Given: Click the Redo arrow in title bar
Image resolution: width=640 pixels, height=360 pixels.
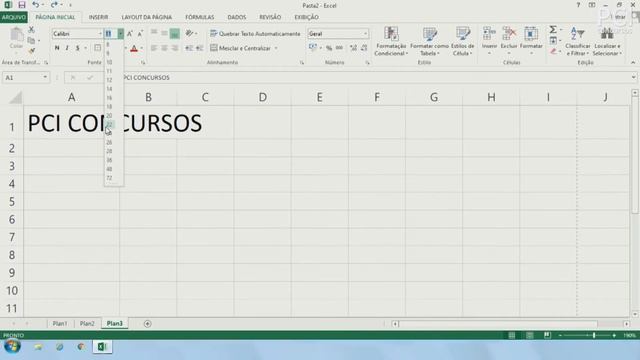Looking at the screenshot, I should (54, 5).
